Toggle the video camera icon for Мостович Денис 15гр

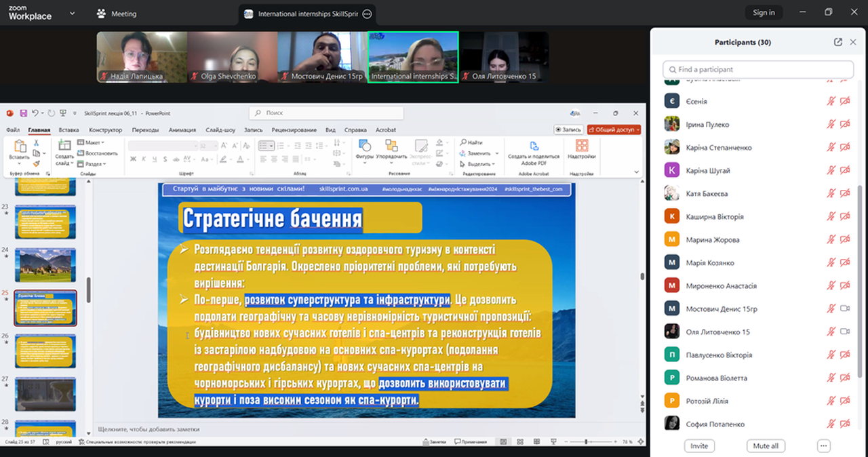pos(845,309)
